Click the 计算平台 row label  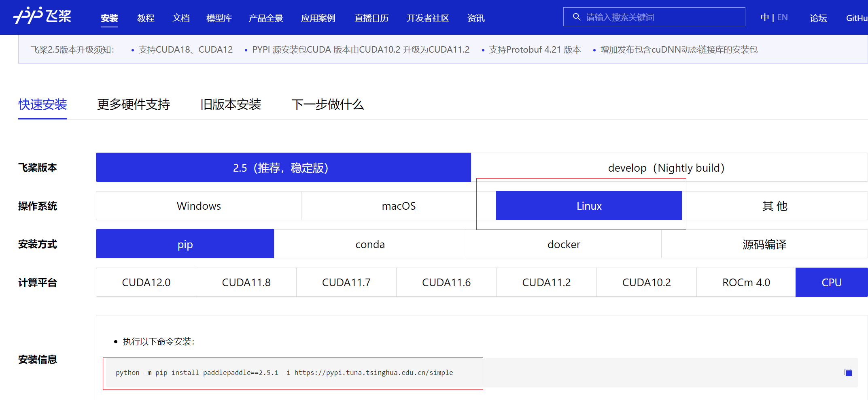(x=38, y=282)
